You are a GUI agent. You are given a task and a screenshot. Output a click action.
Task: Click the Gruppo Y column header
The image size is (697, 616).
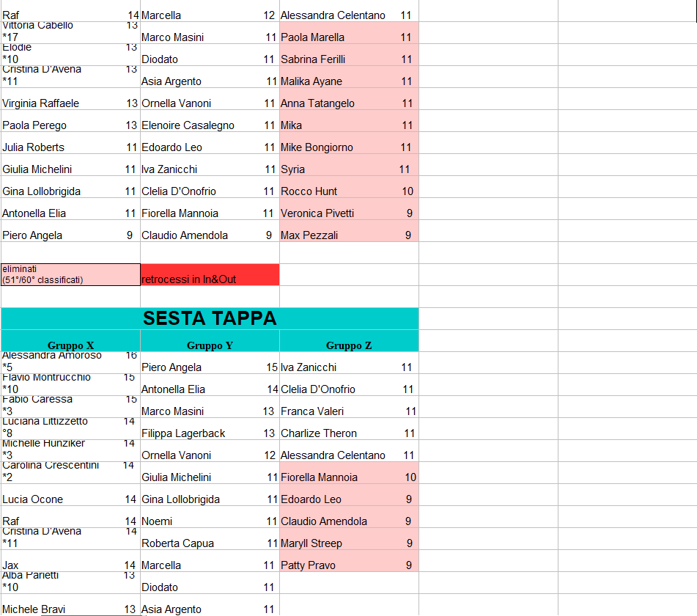210,345
